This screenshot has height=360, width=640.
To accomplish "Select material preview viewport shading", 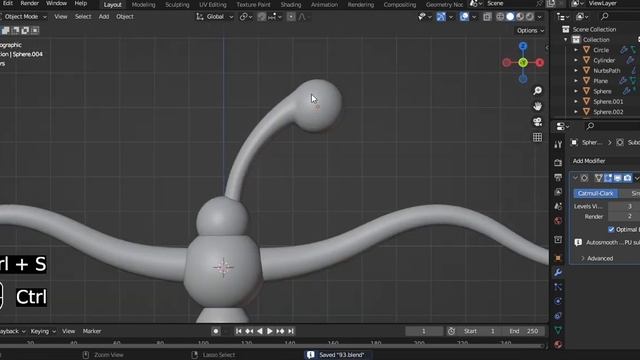I will (x=520, y=17).
